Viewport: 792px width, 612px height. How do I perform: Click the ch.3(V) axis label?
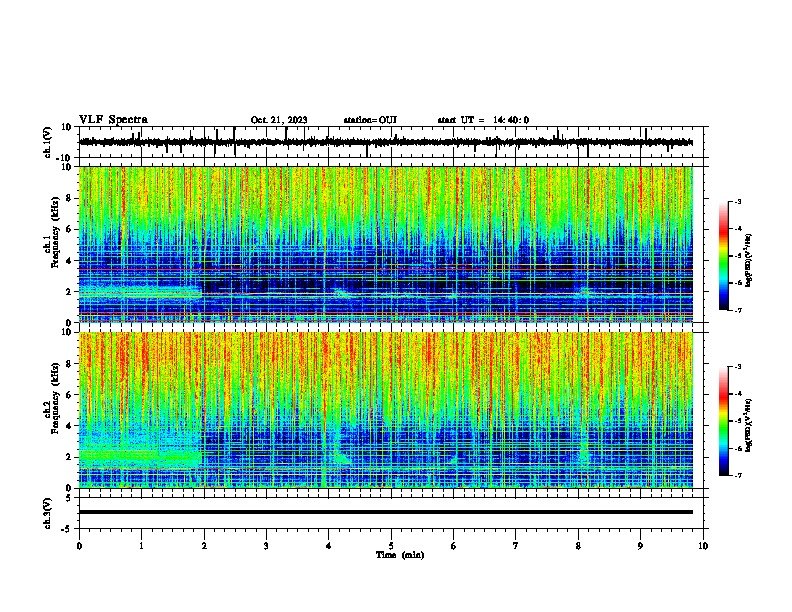[48, 513]
